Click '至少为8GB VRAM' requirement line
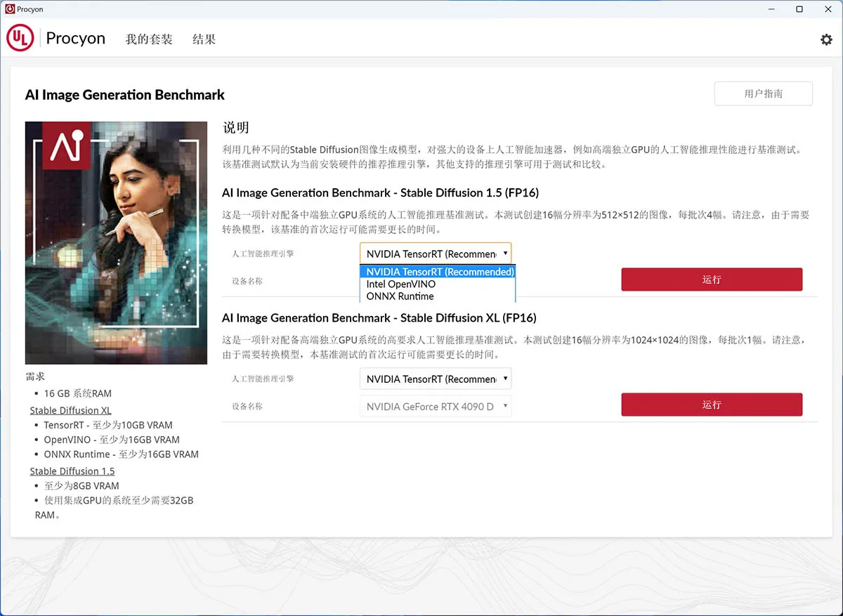The image size is (843, 616). coord(81,485)
